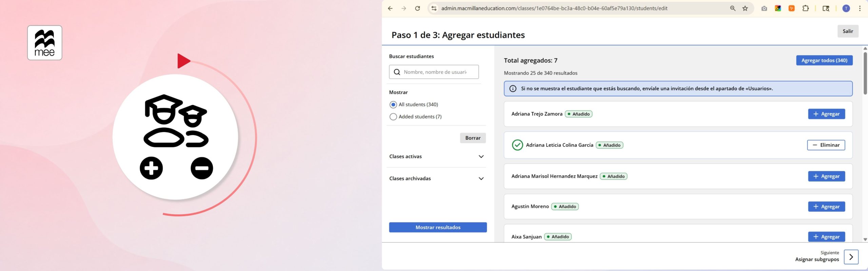
Task: Click the Añadido badge next to Aixa Sanjuan
Action: click(x=558, y=237)
